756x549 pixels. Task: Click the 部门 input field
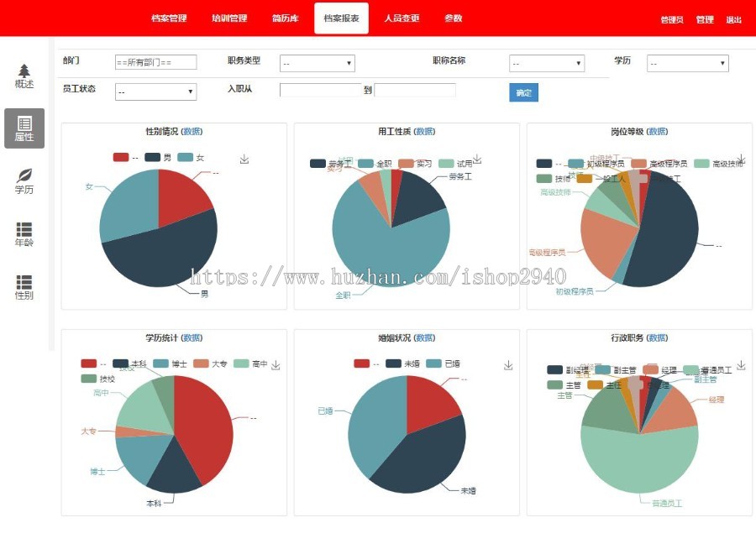(x=155, y=62)
